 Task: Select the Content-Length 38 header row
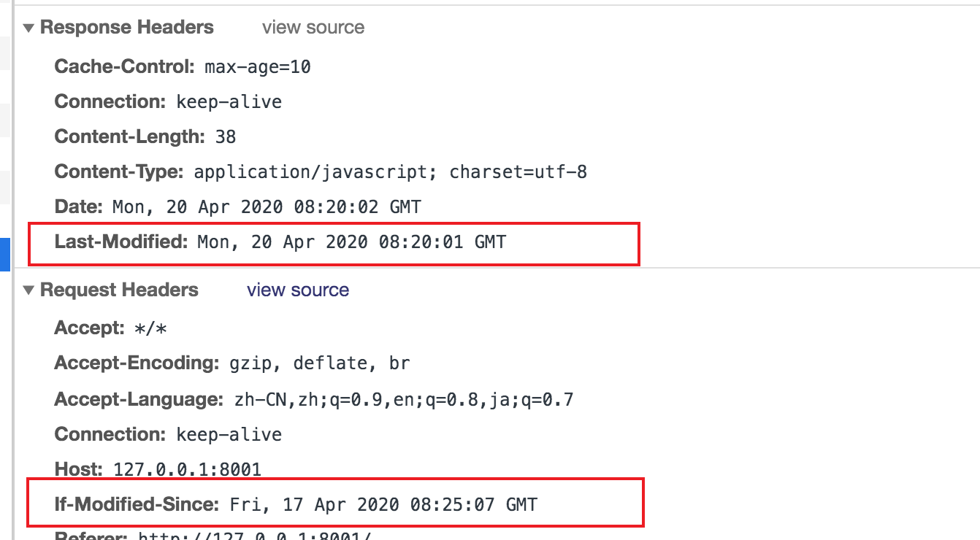click(x=145, y=137)
